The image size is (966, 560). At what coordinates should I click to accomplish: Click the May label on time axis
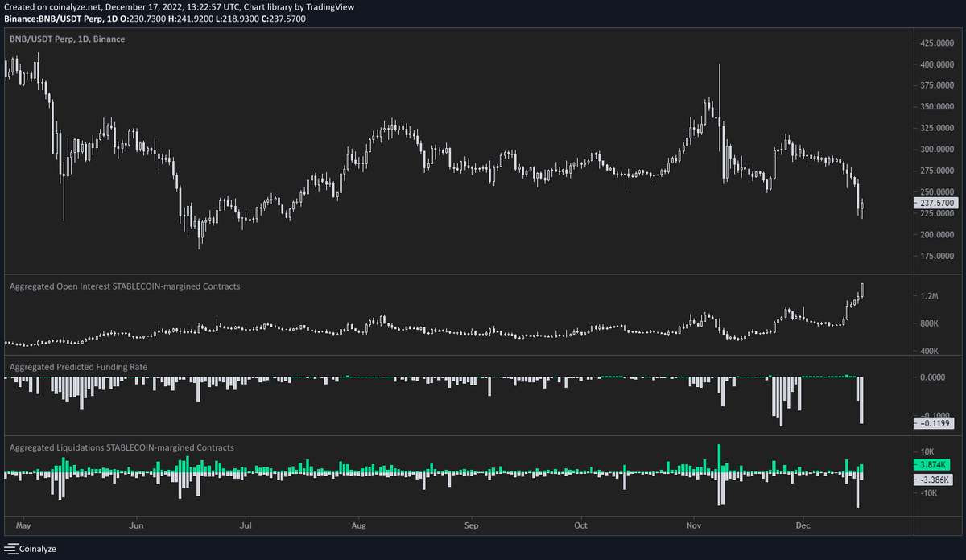[x=22, y=525]
